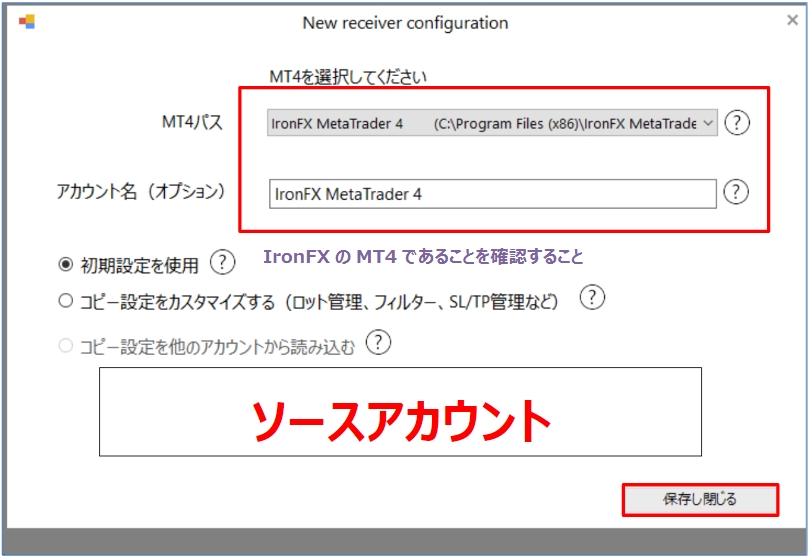The image size is (811, 559).
Task: Open help icon beside コピー設定をカスタマイズする
Action: [x=592, y=297]
